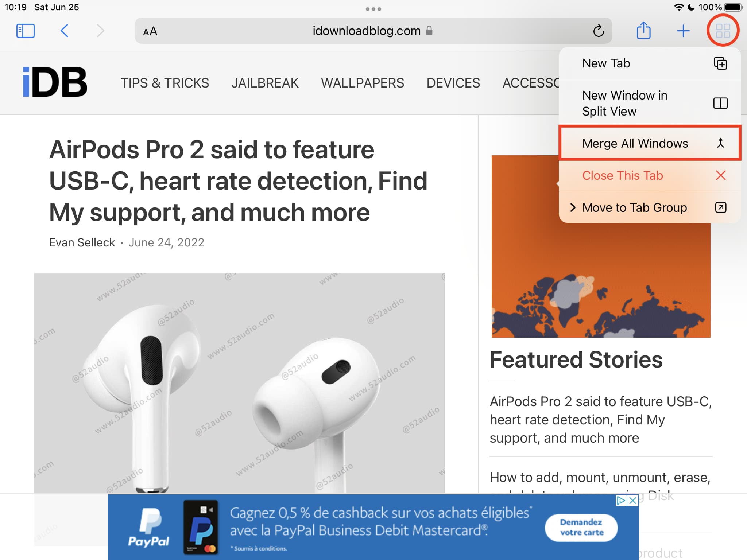Open the tab overview grid button

[723, 31]
